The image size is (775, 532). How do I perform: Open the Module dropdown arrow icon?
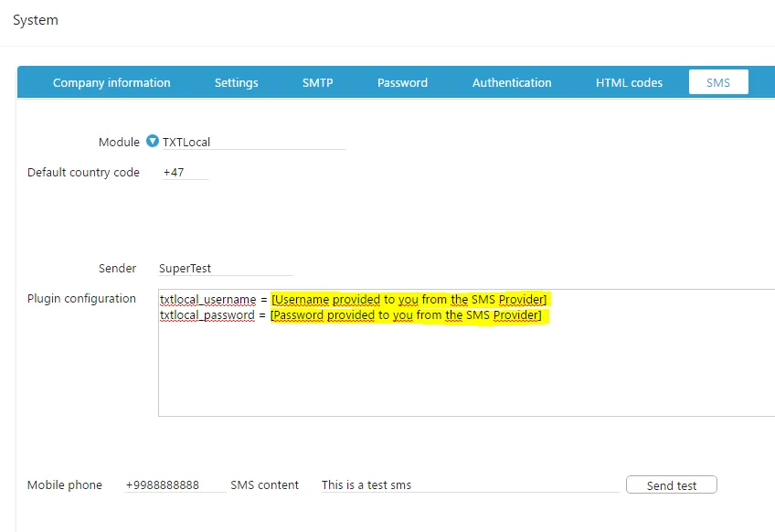pyautogui.click(x=153, y=142)
